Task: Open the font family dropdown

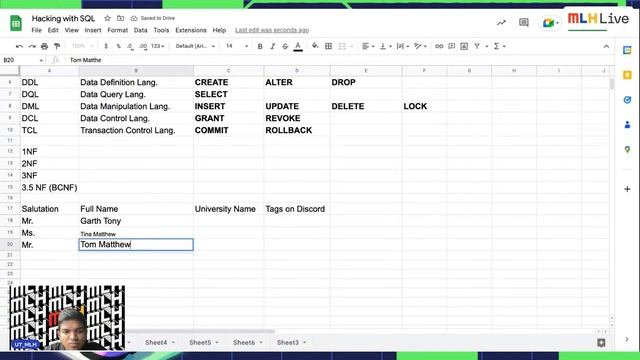Action: (195, 47)
